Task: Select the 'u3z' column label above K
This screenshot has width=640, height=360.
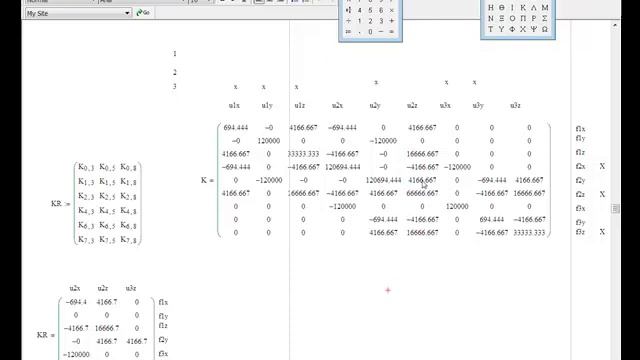Action: (515, 105)
